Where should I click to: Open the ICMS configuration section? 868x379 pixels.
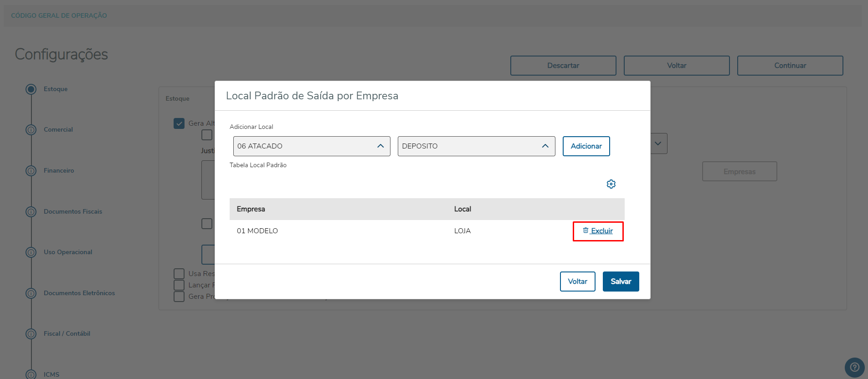click(x=51, y=374)
